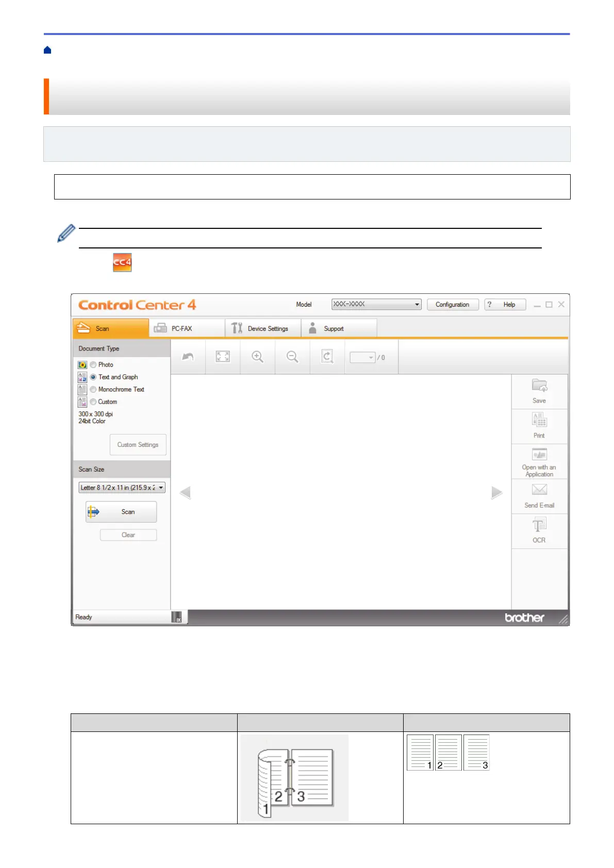
Task: Click the note pencil icon
Action: [66, 233]
